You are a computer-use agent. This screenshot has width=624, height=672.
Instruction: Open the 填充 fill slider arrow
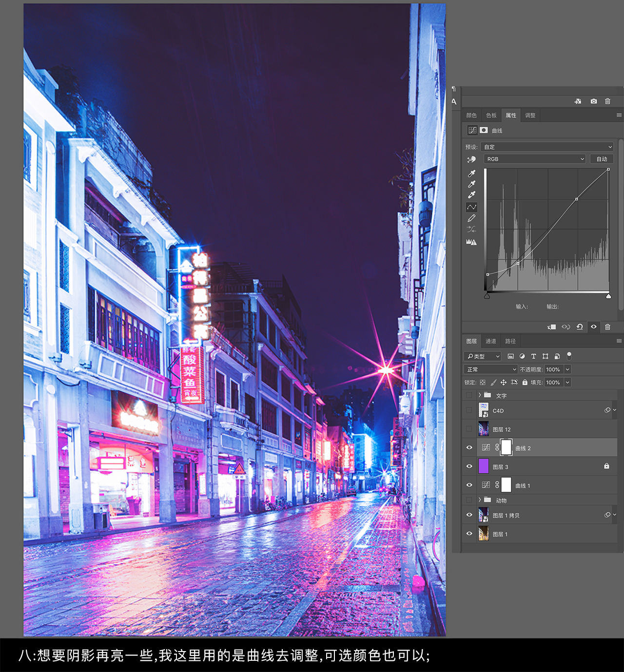(x=567, y=383)
